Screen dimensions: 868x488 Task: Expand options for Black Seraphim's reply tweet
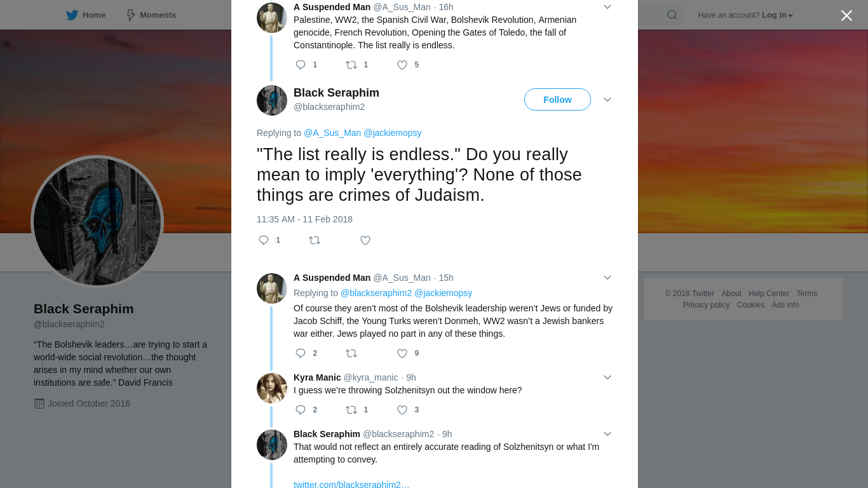point(607,434)
